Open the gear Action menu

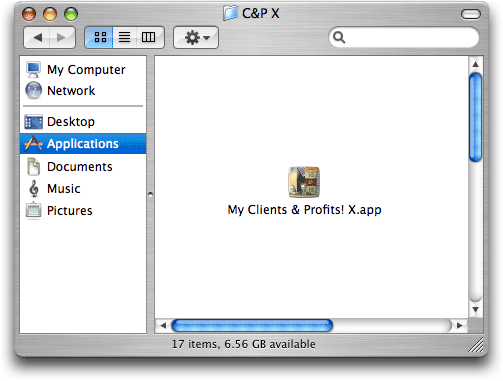pyautogui.click(x=196, y=37)
